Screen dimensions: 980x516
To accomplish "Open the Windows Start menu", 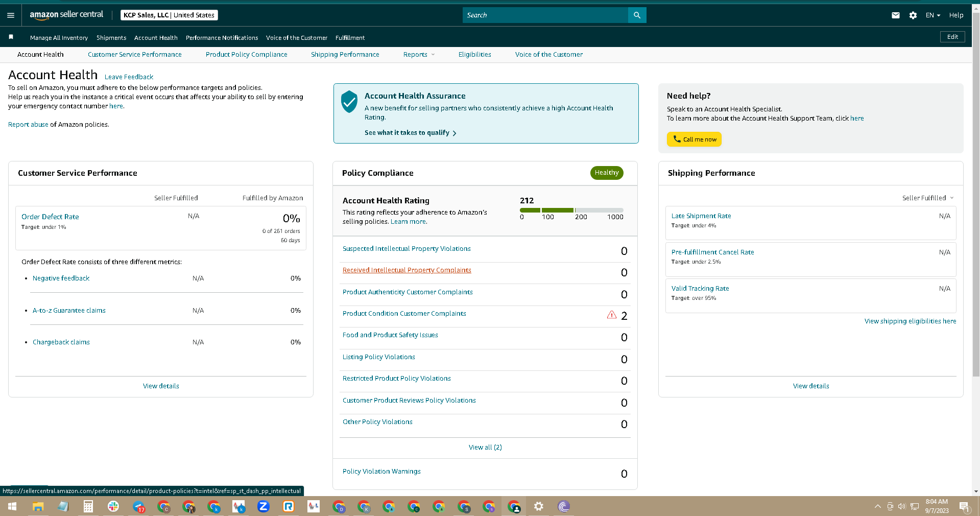I will [x=12, y=506].
